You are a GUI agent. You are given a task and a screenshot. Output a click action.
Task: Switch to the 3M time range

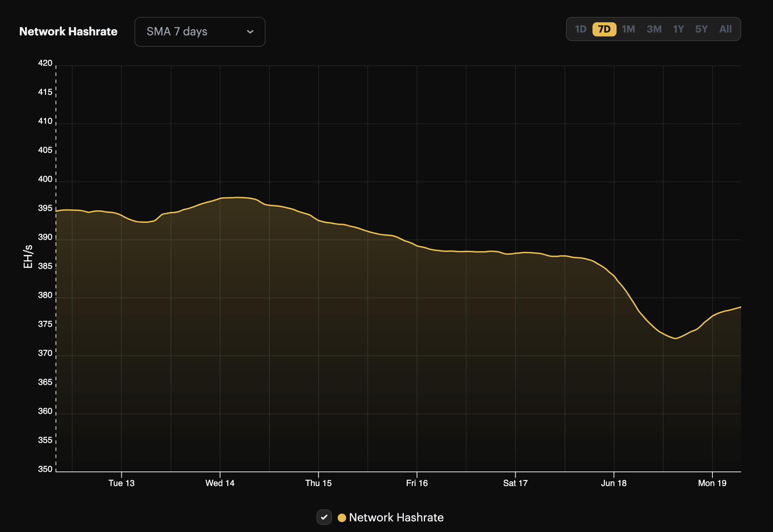click(654, 29)
